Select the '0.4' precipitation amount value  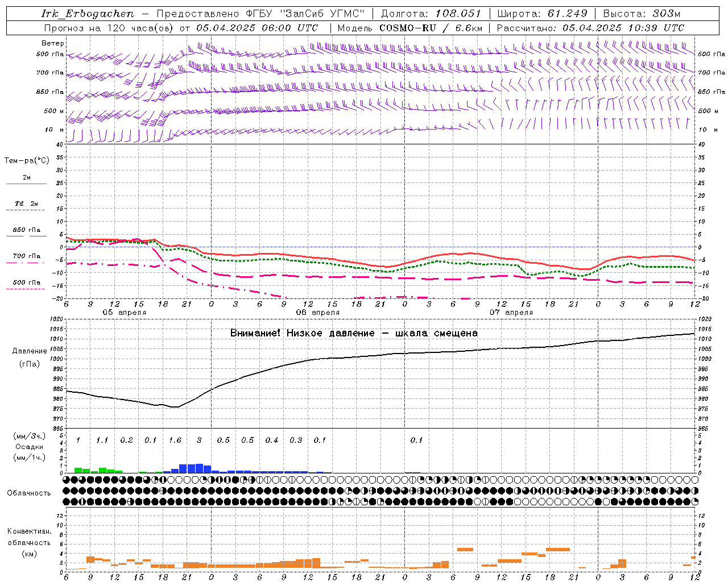272,440
